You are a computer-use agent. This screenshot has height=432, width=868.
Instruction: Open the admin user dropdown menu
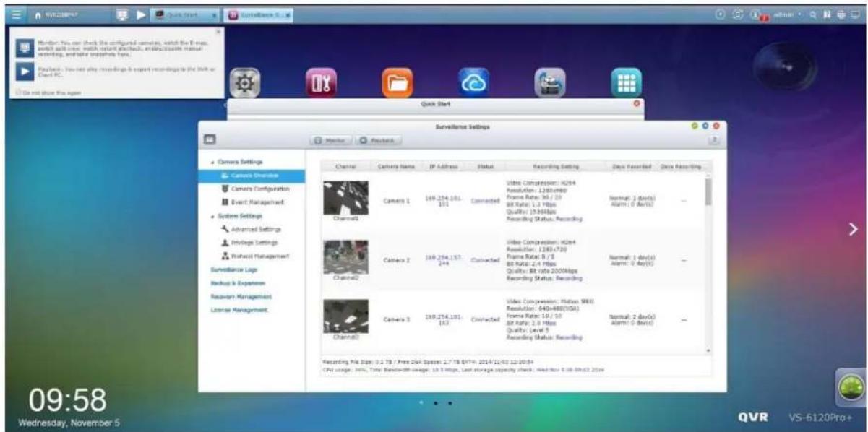tap(789, 14)
